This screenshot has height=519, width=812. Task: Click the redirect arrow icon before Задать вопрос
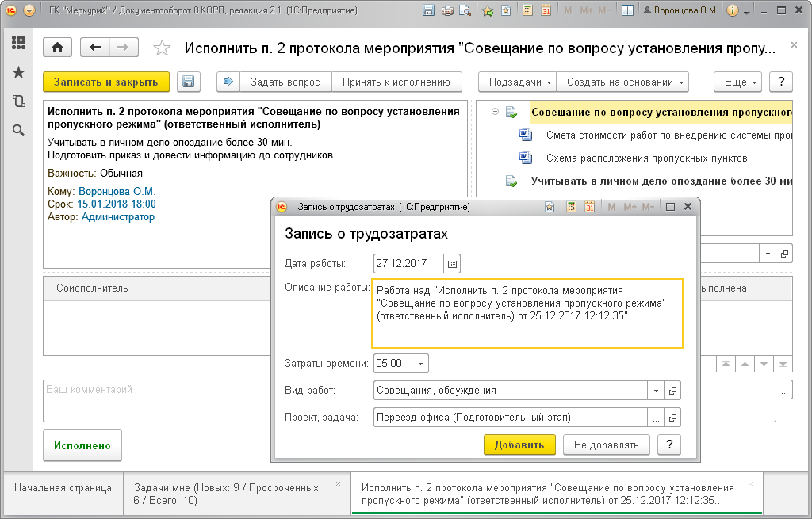(228, 82)
